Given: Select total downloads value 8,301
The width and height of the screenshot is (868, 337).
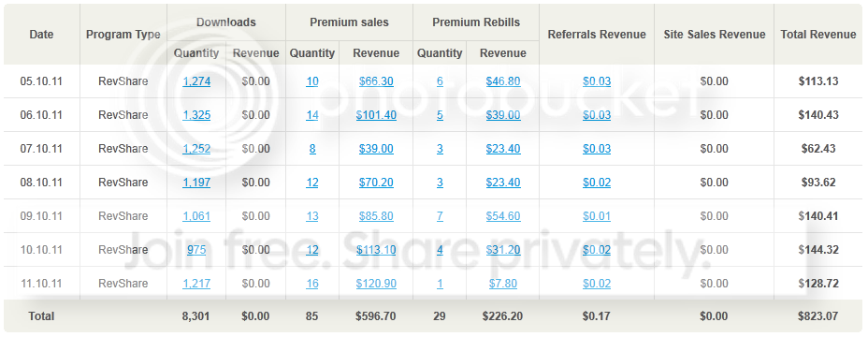Looking at the screenshot, I should pos(196,316).
